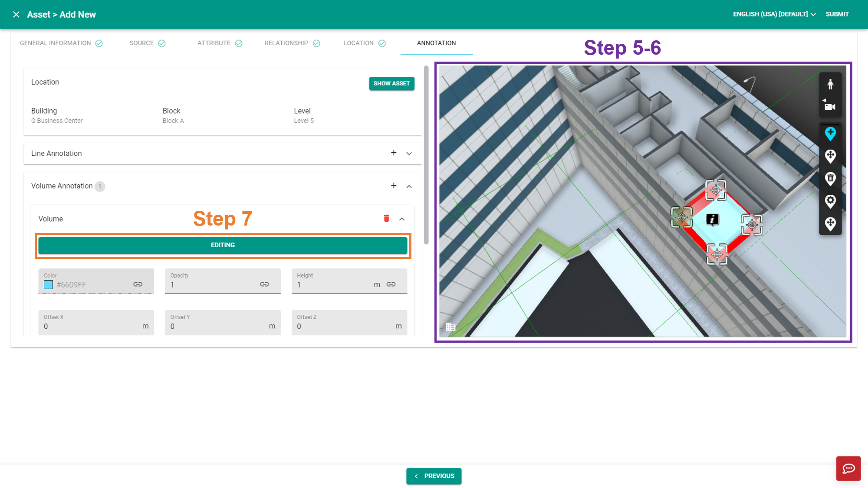Select the delete marker trash tool
Image resolution: width=868 pixels, height=488 pixels.
point(830,179)
